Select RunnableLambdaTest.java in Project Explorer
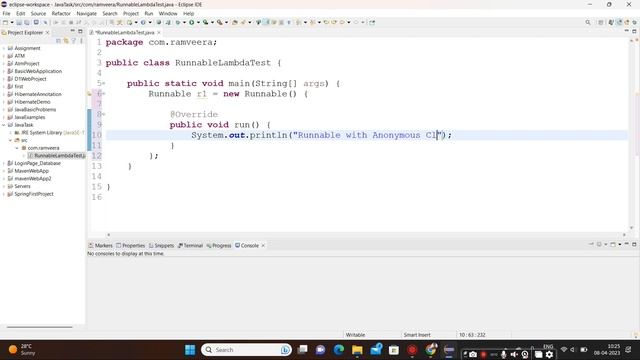The height and width of the screenshot is (360, 640). [x=57, y=156]
